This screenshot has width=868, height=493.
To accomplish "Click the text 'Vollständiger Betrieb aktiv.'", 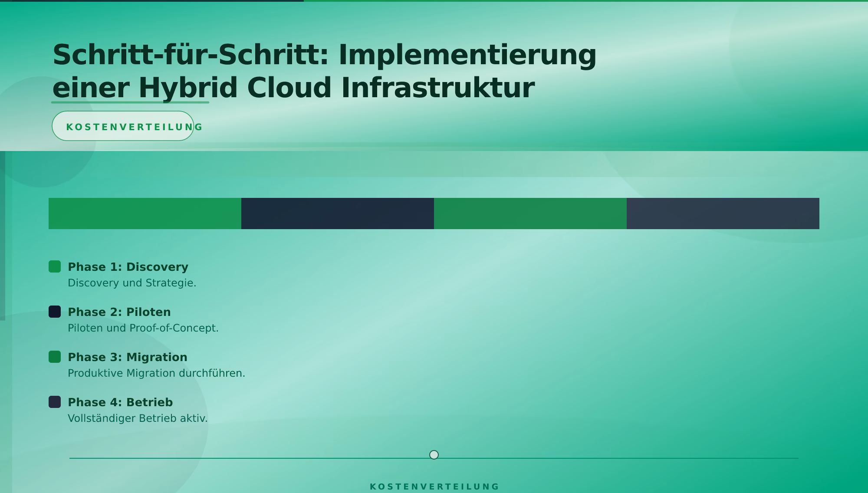I will (x=138, y=418).
